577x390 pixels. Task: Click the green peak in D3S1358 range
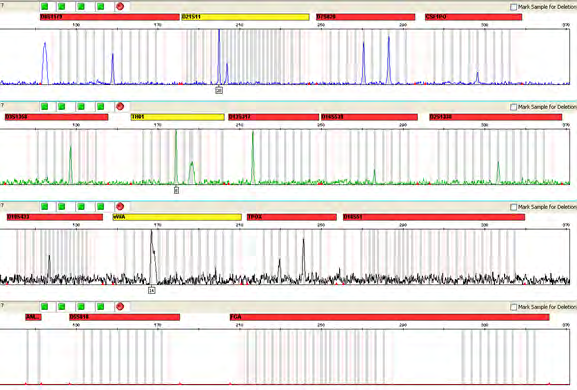click(71, 164)
